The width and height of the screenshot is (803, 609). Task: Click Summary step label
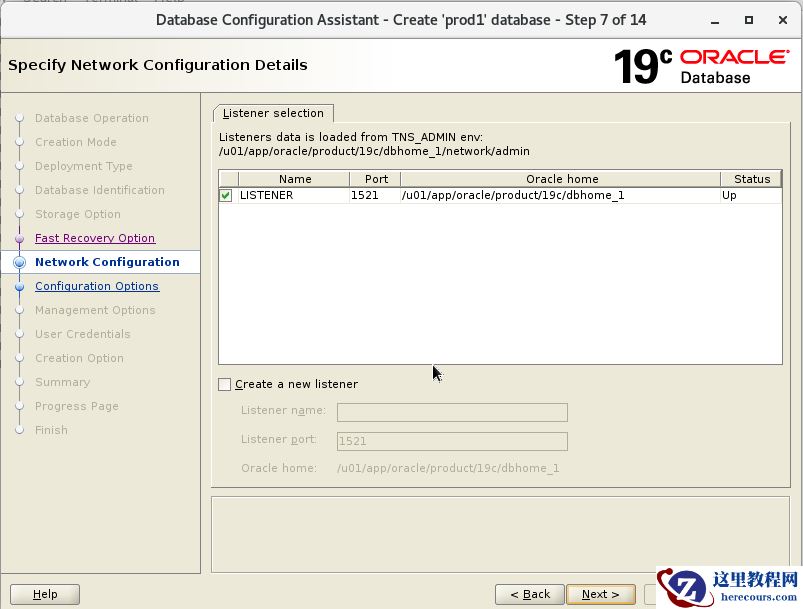[x=62, y=382]
